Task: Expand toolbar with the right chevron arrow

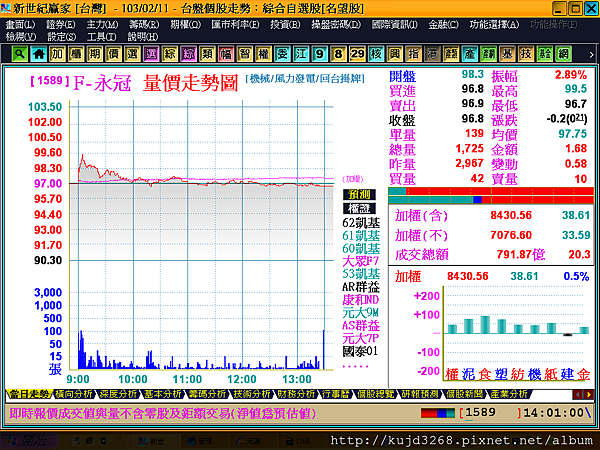Action: coord(591,54)
